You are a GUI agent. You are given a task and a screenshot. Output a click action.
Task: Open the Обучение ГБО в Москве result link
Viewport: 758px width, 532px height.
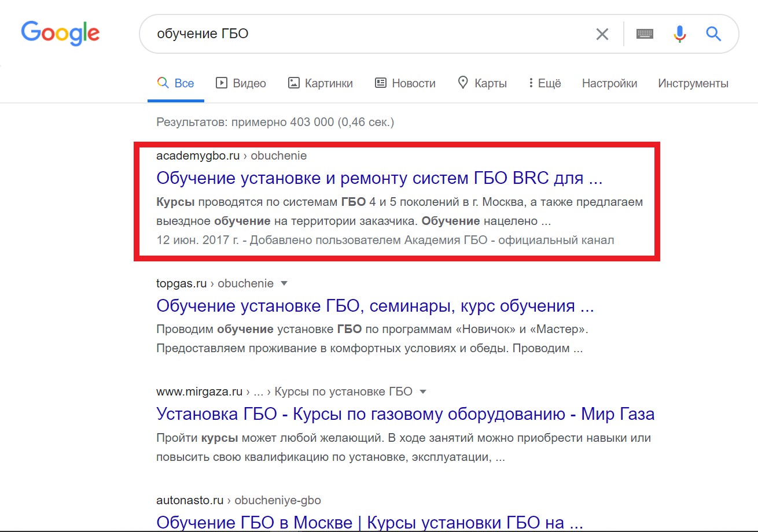[x=370, y=522]
